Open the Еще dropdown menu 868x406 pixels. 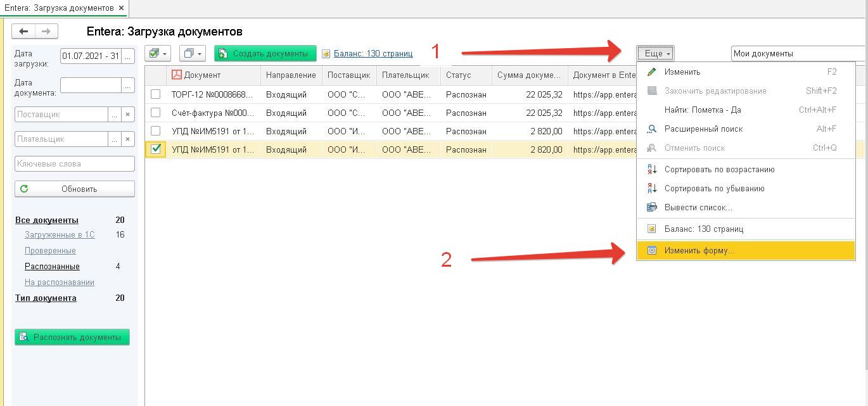tap(656, 54)
